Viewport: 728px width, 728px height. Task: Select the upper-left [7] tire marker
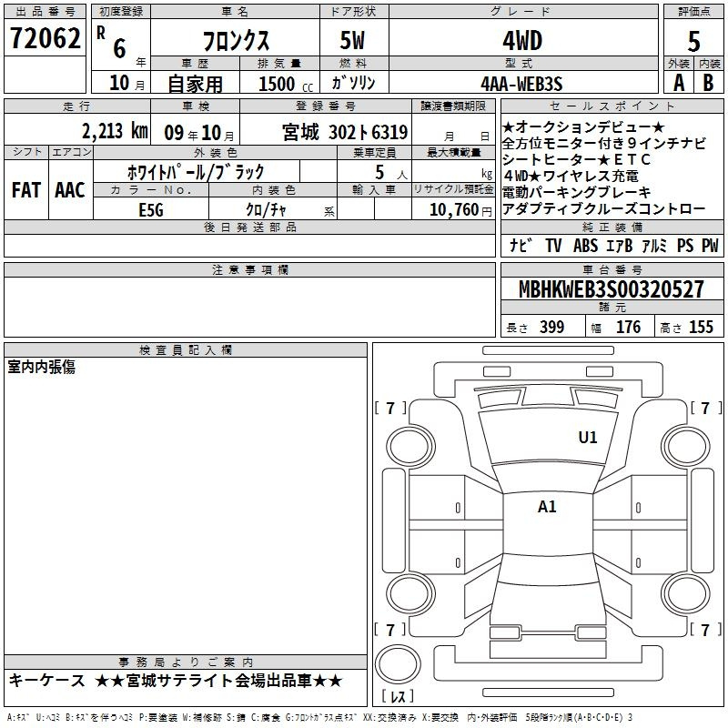pyautogui.click(x=390, y=408)
